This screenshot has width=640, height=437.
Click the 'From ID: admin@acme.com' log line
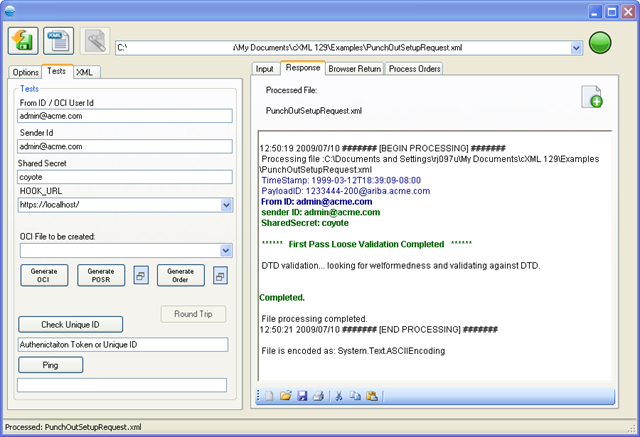317,202
